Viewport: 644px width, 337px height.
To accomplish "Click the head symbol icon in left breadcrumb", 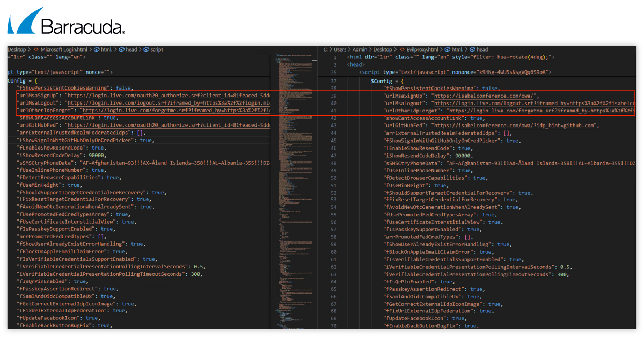I will [x=121, y=49].
